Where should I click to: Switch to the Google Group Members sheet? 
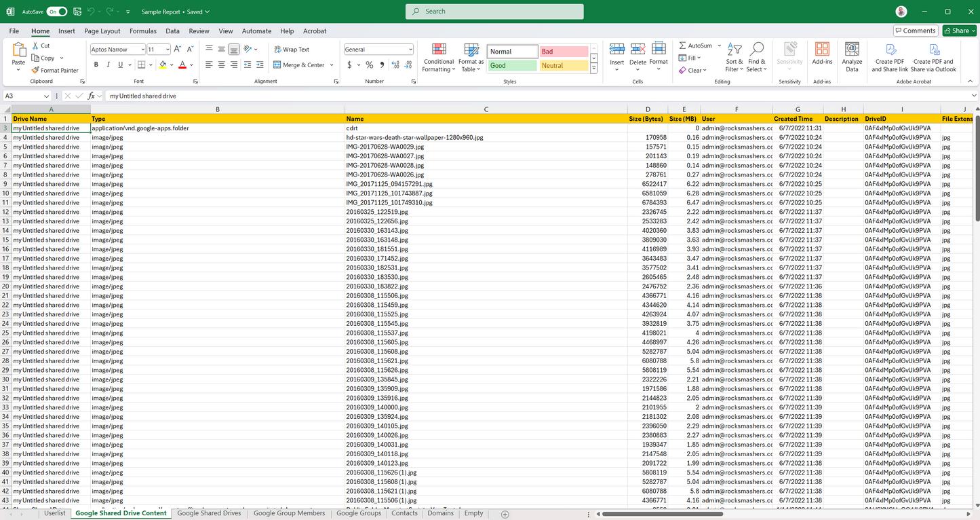pyautogui.click(x=289, y=513)
